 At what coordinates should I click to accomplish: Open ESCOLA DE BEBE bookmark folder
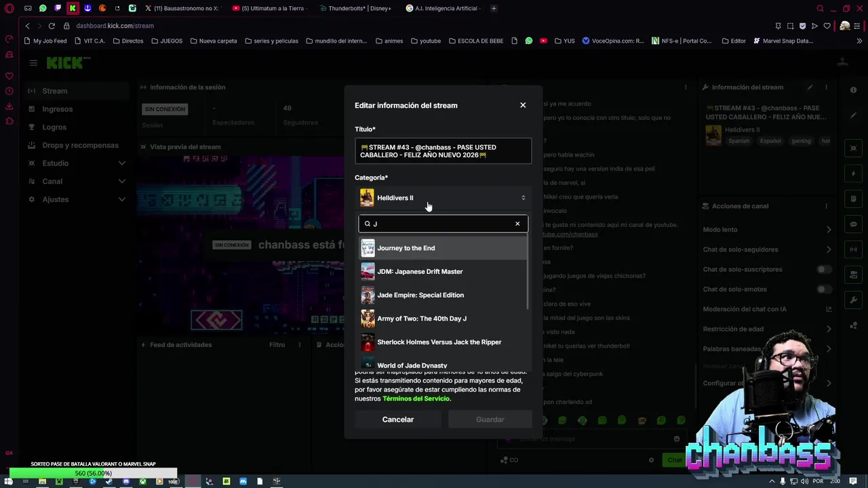click(475, 41)
